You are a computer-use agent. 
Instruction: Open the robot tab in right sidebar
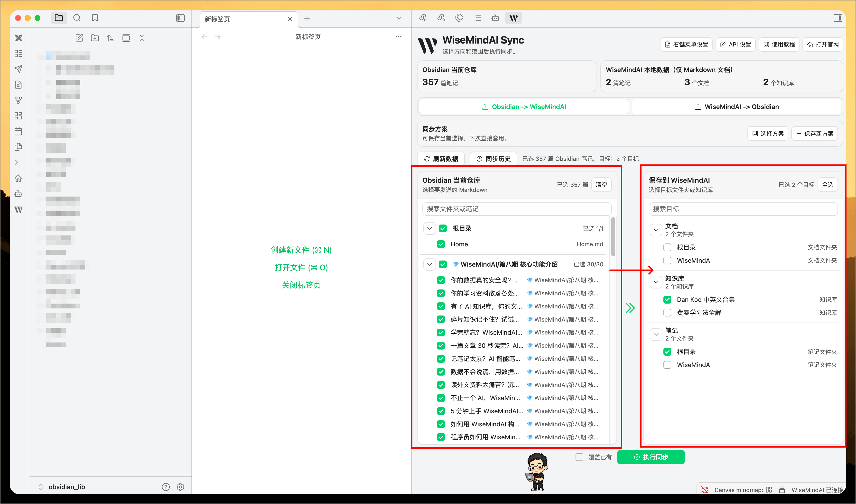[x=495, y=18]
